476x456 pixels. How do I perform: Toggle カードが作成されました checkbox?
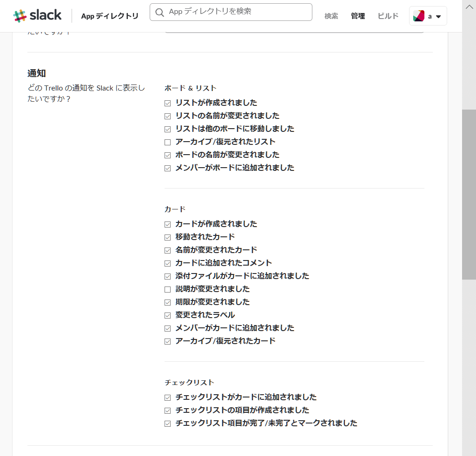tap(168, 224)
